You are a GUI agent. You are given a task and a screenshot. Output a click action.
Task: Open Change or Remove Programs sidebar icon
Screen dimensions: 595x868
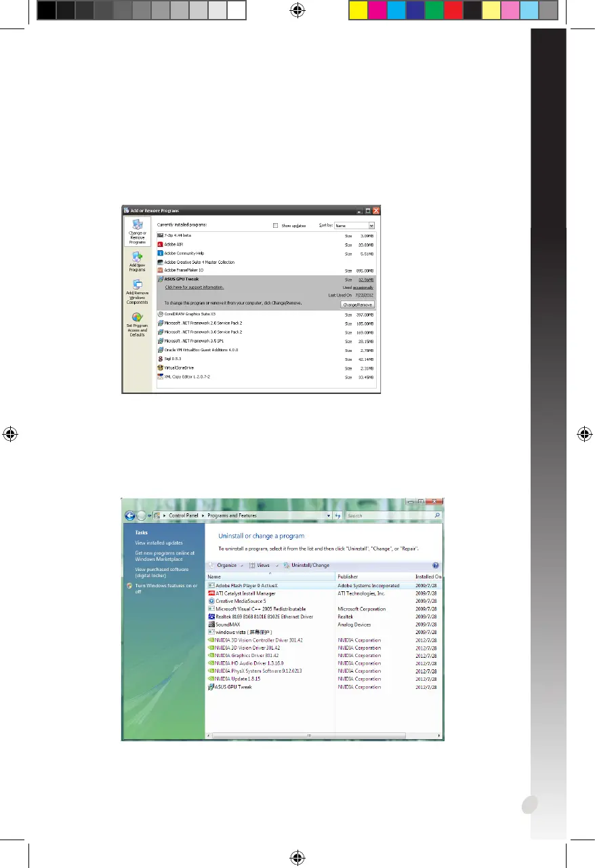[x=138, y=231]
